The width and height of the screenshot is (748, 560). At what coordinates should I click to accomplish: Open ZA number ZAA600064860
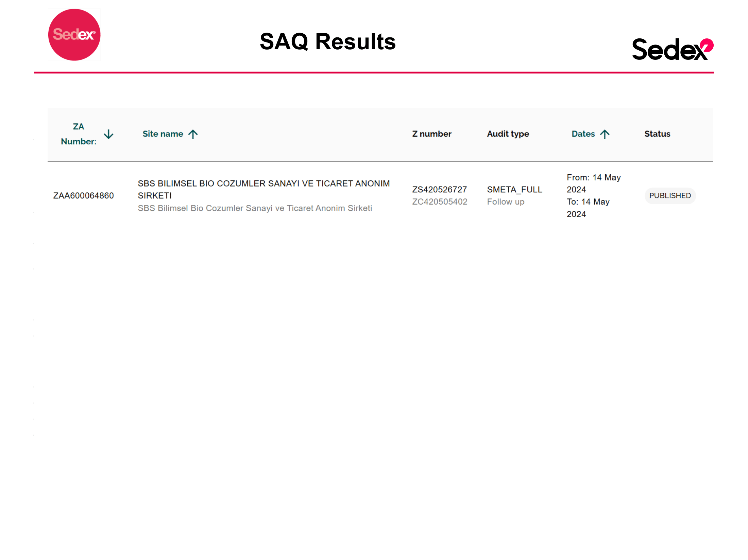(x=83, y=196)
